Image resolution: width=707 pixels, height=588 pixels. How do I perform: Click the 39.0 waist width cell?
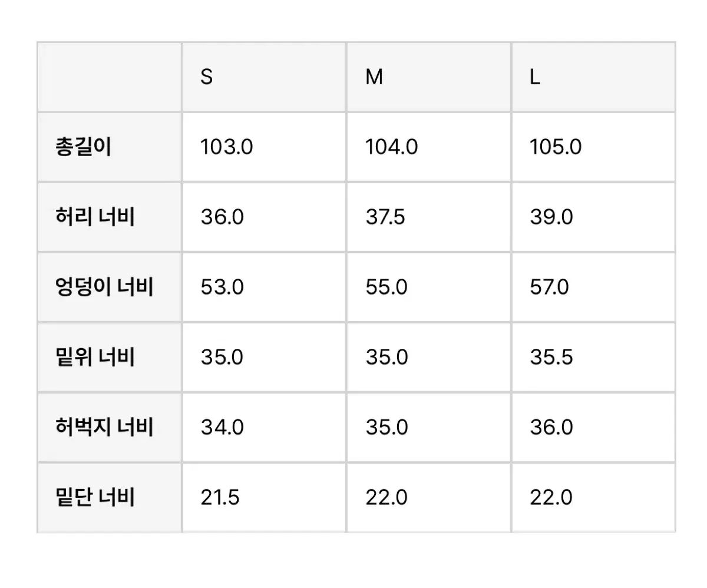tap(593, 217)
